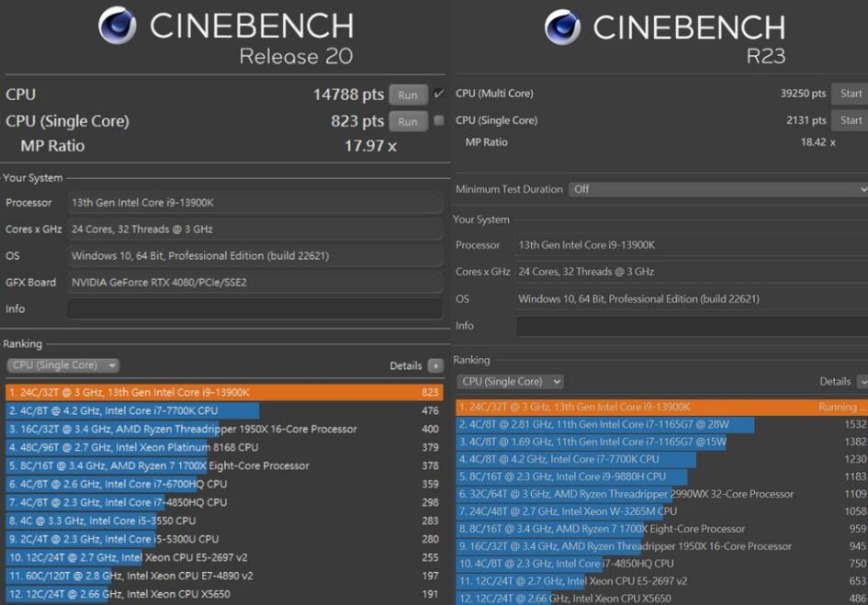Select the Threadripper 2990WX row in R23 ranking

pos(661,494)
